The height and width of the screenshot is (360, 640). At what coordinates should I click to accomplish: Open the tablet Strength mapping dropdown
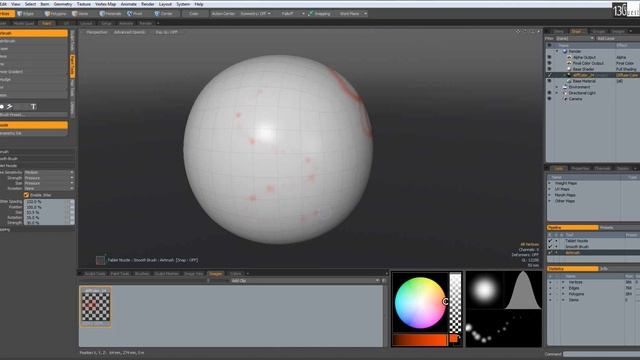pos(49,178)
